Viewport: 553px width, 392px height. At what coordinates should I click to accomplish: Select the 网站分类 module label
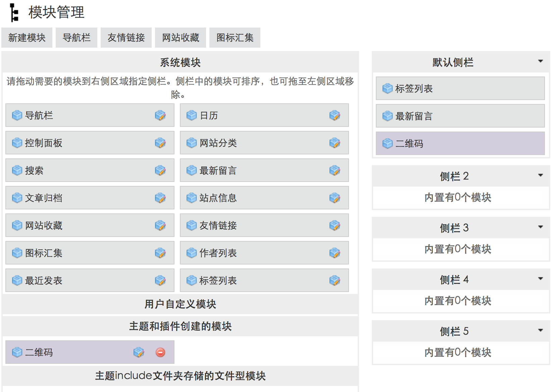point(218,143)
